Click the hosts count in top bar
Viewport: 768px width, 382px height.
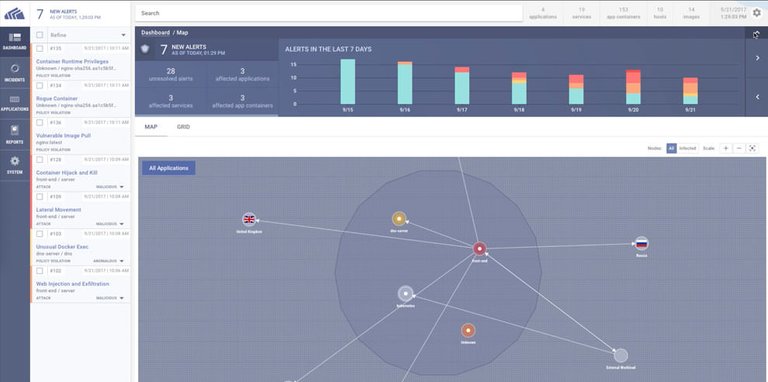point(660,13)
